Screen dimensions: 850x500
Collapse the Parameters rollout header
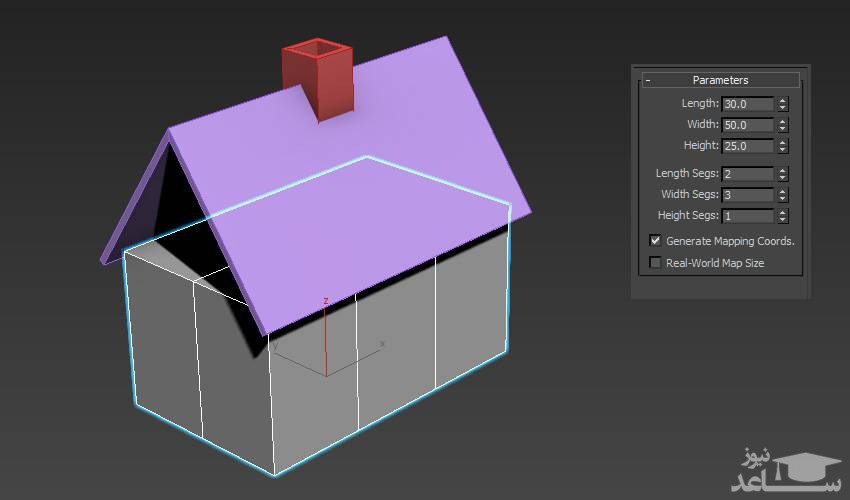pos(720,80)
